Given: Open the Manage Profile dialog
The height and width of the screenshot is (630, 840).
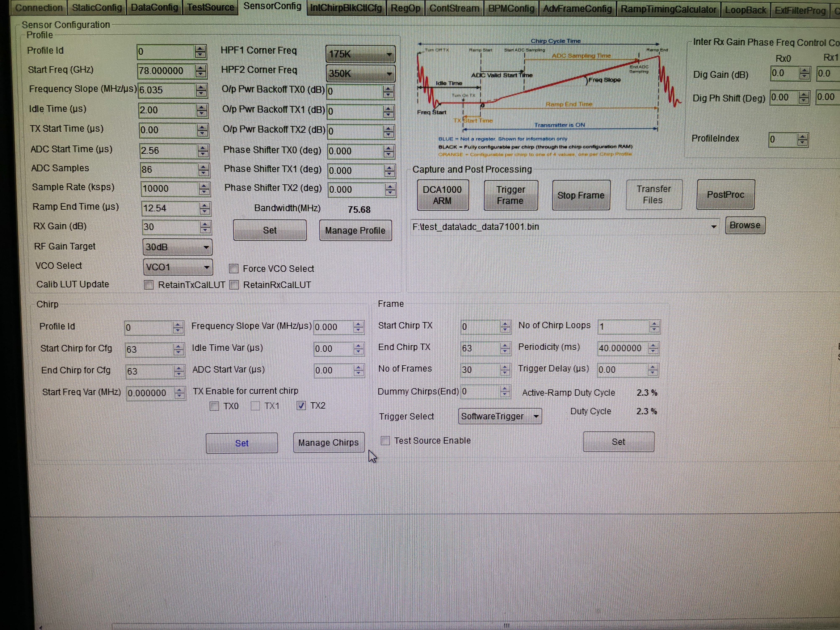Looking at the screenshot, I should point(355,231).
